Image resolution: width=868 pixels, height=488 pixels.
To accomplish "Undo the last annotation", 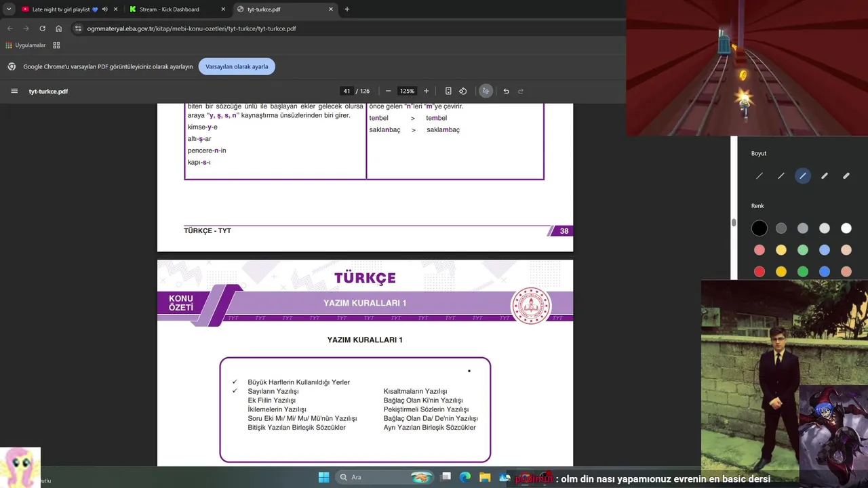I will coord(506,91).
